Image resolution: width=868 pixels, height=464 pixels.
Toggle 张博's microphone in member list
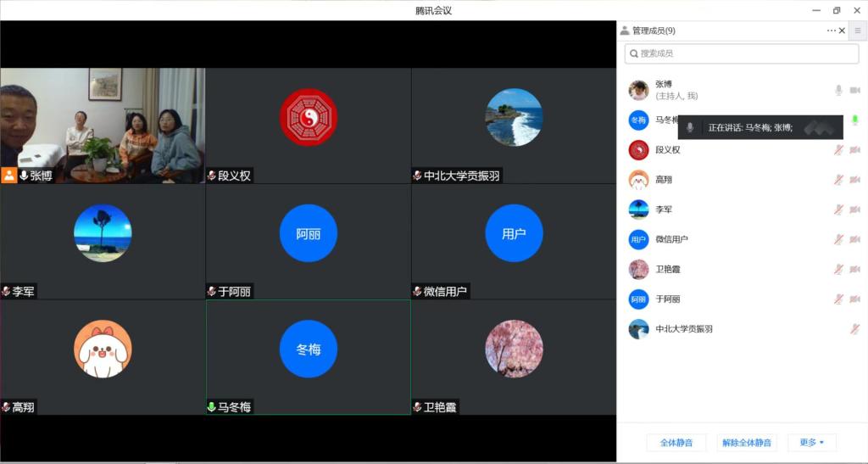(x=838, y=90)
